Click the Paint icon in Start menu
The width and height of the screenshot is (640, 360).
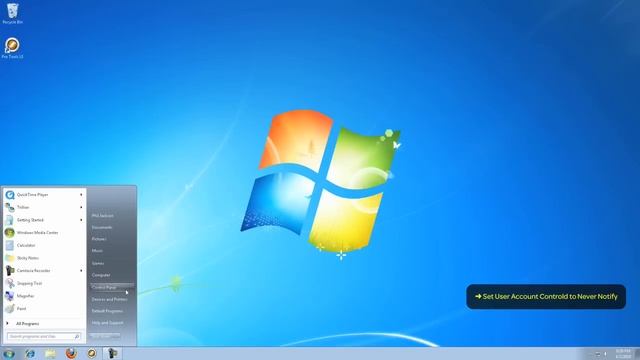point(10,309)
